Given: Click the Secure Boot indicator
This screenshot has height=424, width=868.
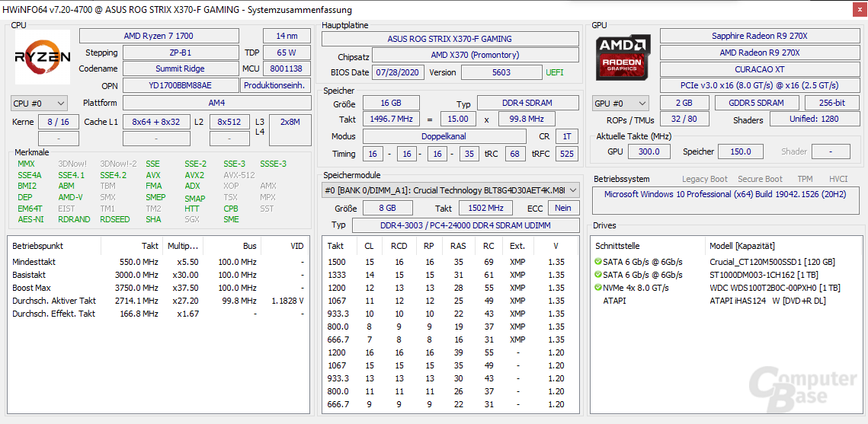Looking at the screenshot, I should click(x=760, y=179).
